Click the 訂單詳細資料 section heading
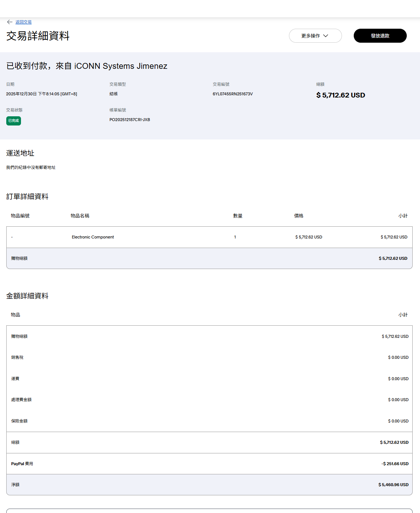The width and height of the screenshot is (420, 513). coord(27,197)
